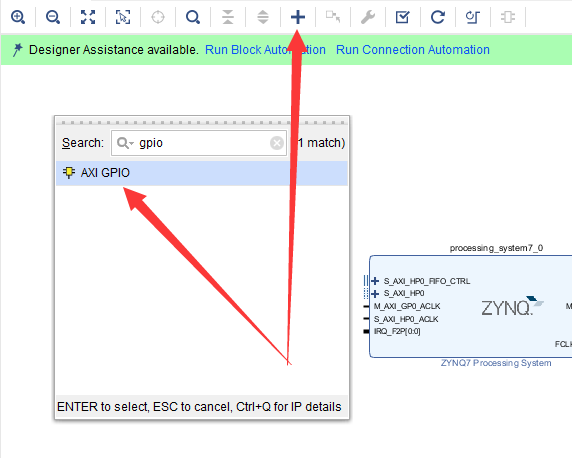The height and width of the screenshot is (458, 572).
Task: Select AXI GPIO from search results
Action: (202, 173)
